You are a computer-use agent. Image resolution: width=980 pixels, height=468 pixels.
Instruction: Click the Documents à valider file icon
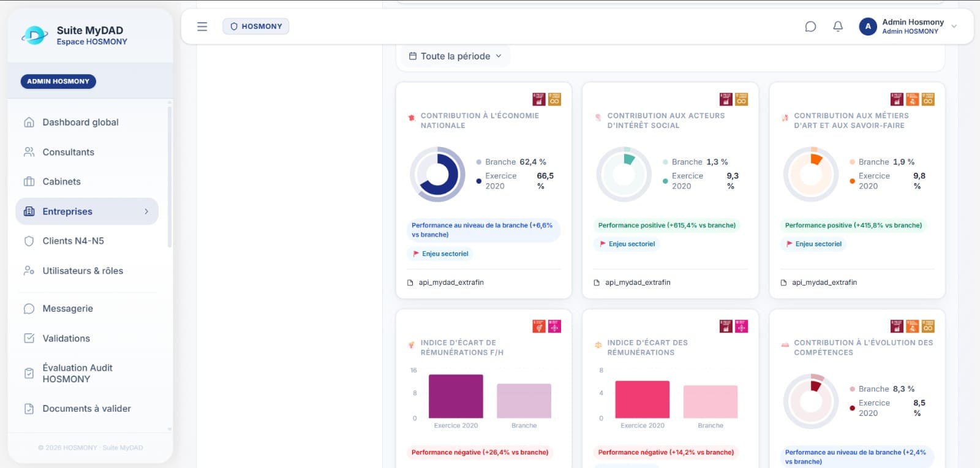coord(29,409)
